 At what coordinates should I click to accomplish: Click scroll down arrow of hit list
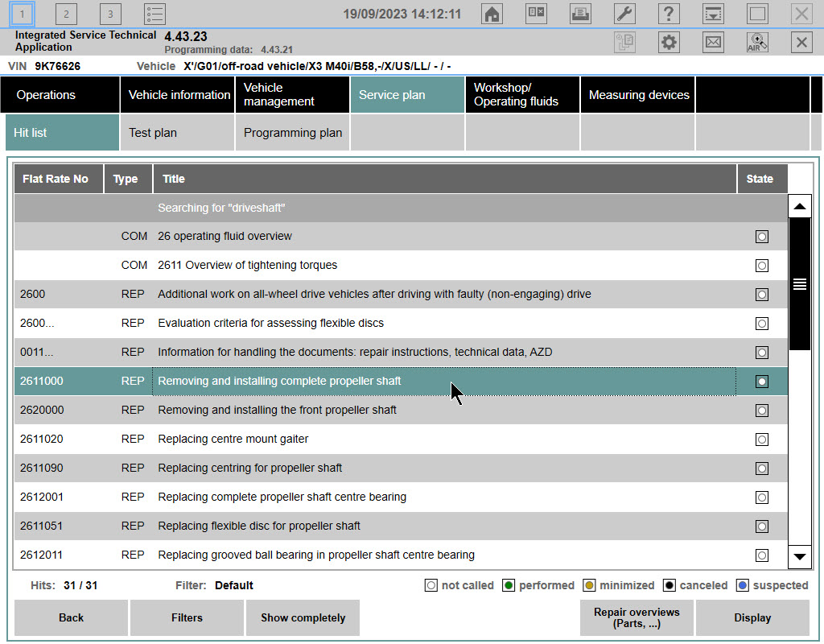(x=799, y=557)
